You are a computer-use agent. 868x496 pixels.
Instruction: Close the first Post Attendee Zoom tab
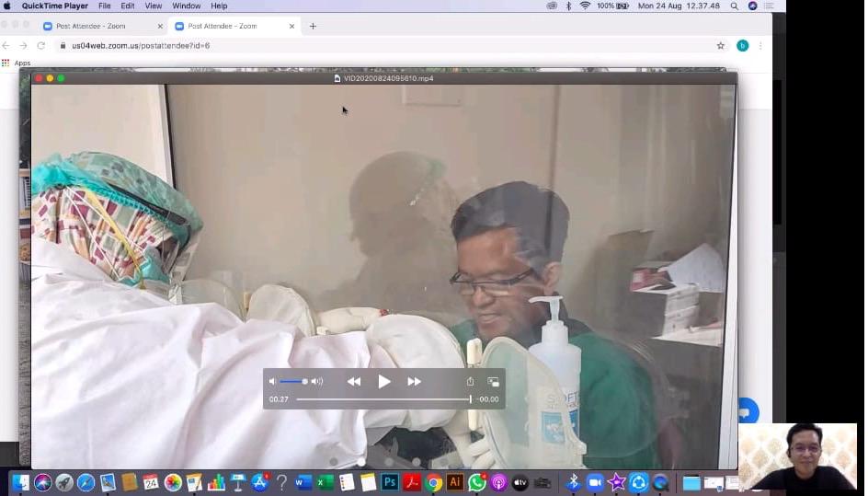160,26
